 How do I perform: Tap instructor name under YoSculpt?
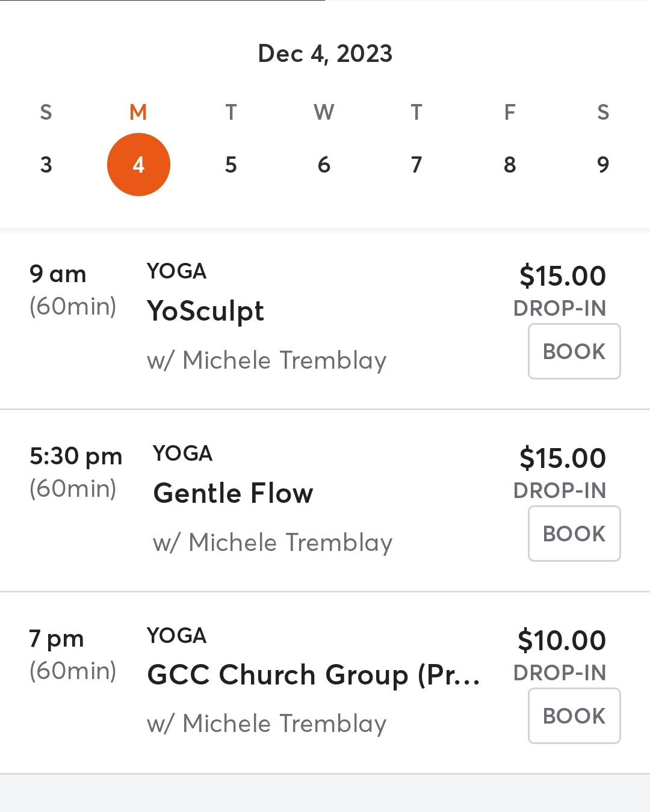click(x=267, y=360)
